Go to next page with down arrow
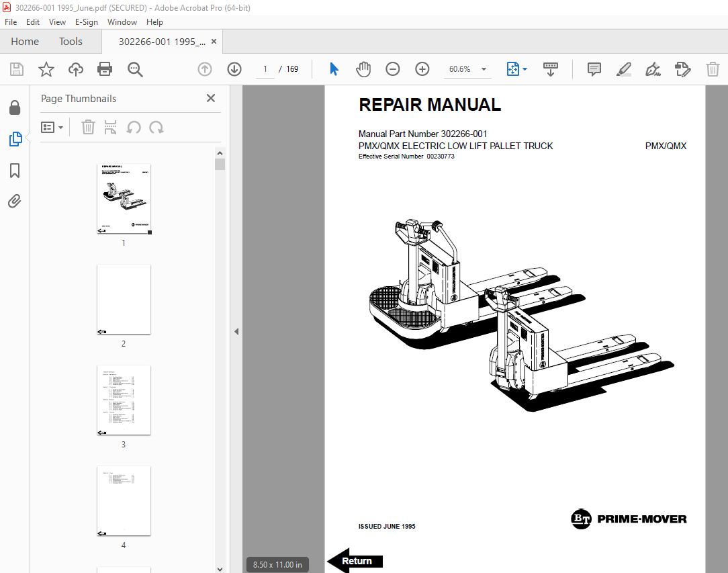This screenshot has height=573, width=728. tap(234, 69)
